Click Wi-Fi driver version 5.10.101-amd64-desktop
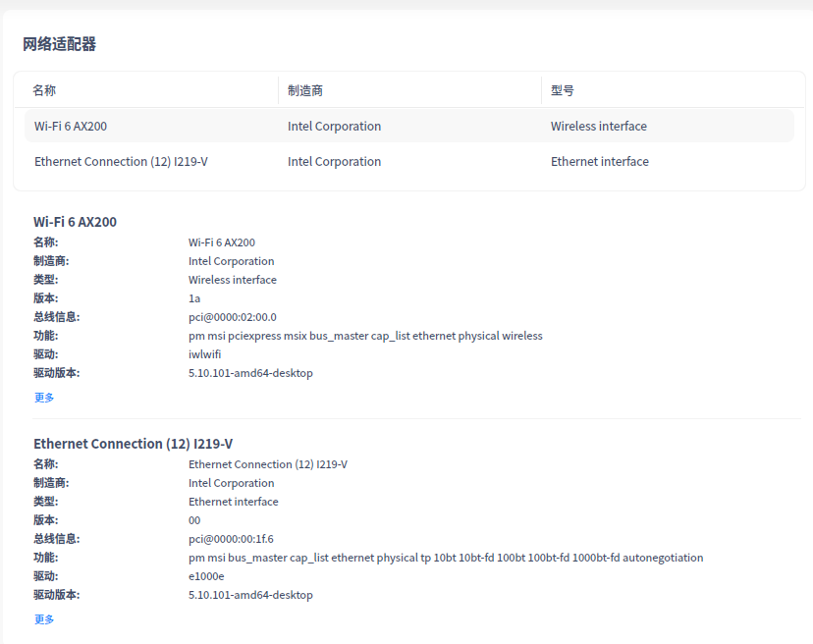 pos(250,373)
